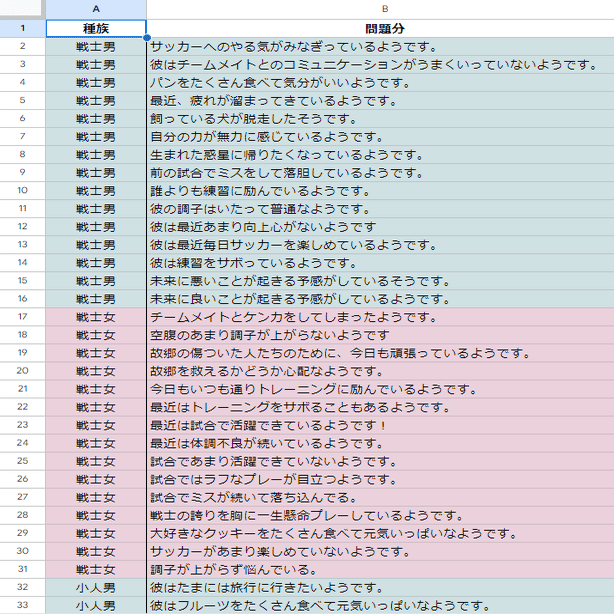The width and height of the screenshot is (614, 614).
Task: Click cell 戦士の誇りを胸に一生懸命プレー row
Action: [x=380, y=515]
